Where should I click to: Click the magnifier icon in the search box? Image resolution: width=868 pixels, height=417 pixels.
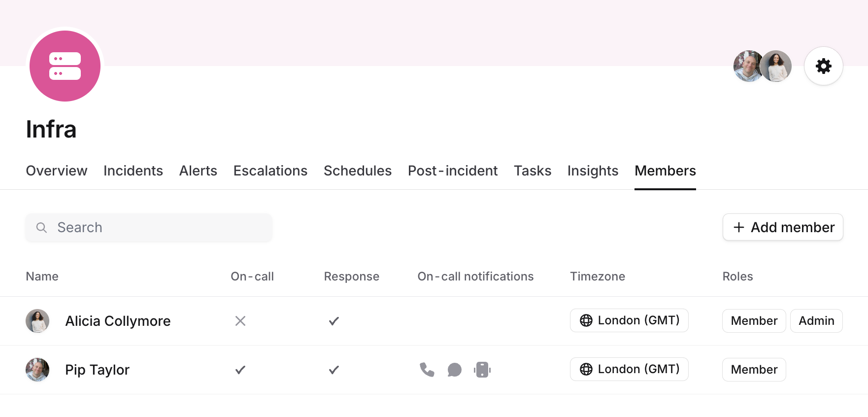pos(42,228)
